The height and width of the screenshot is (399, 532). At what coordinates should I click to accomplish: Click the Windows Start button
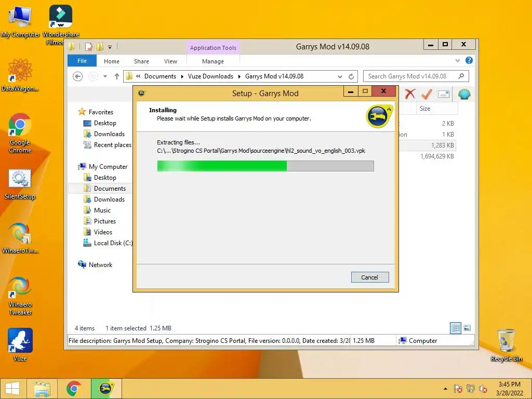[x=12, y=389]
